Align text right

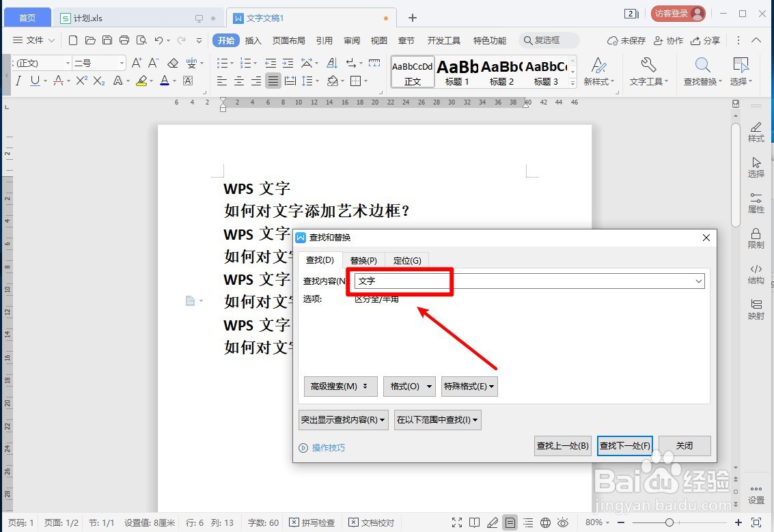[x=255, y=81]
